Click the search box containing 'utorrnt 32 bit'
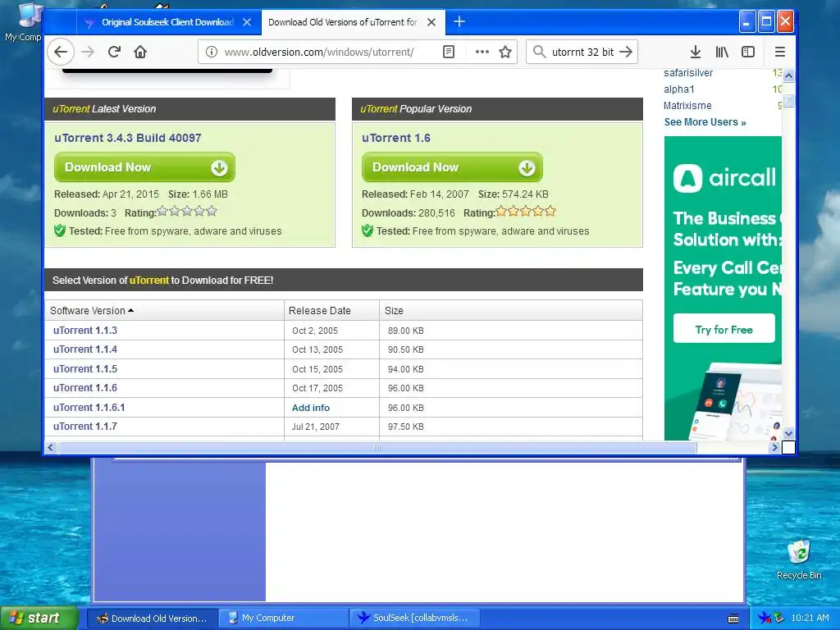 tap(583, 52)
